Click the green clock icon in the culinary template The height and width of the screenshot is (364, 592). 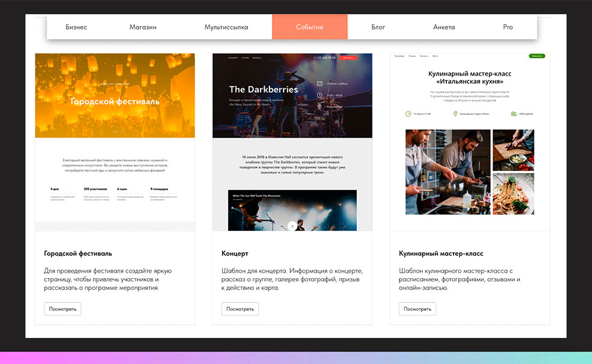click(408, 113)
